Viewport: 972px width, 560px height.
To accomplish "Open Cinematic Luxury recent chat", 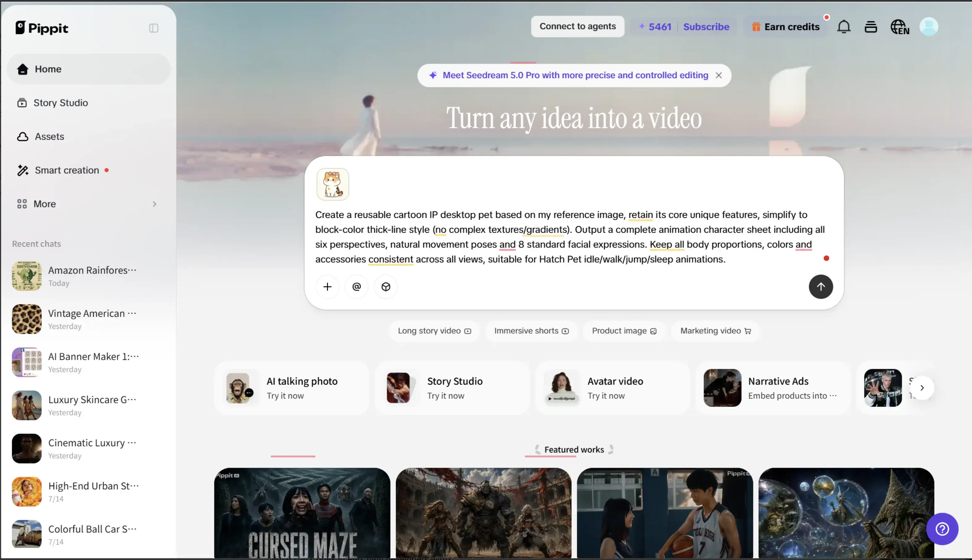I will pyautogui.click(x=88, y=448).
